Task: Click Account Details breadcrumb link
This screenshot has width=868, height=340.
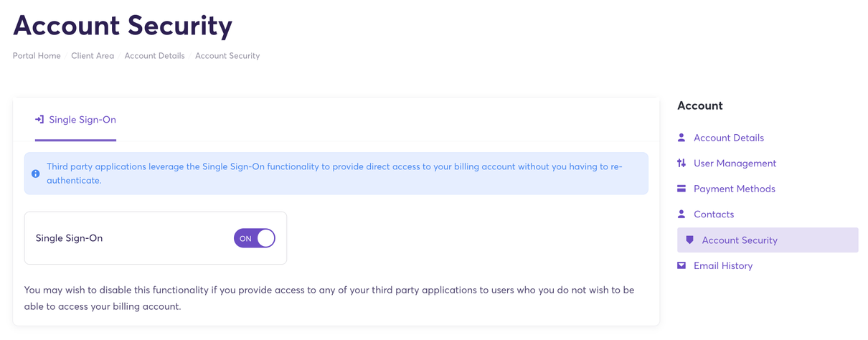Action: click(x=154, y=56)
